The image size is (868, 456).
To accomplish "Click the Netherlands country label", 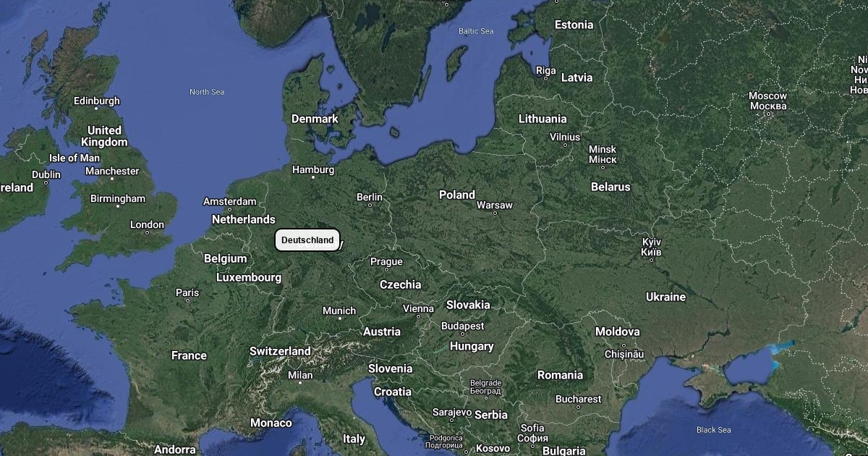I will 243,219.
